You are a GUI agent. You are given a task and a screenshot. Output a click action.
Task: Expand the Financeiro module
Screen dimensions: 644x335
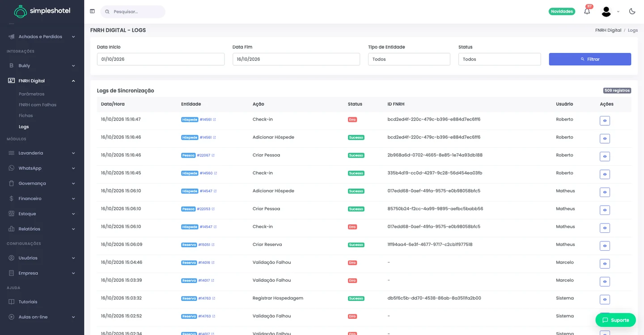point(42,198)
